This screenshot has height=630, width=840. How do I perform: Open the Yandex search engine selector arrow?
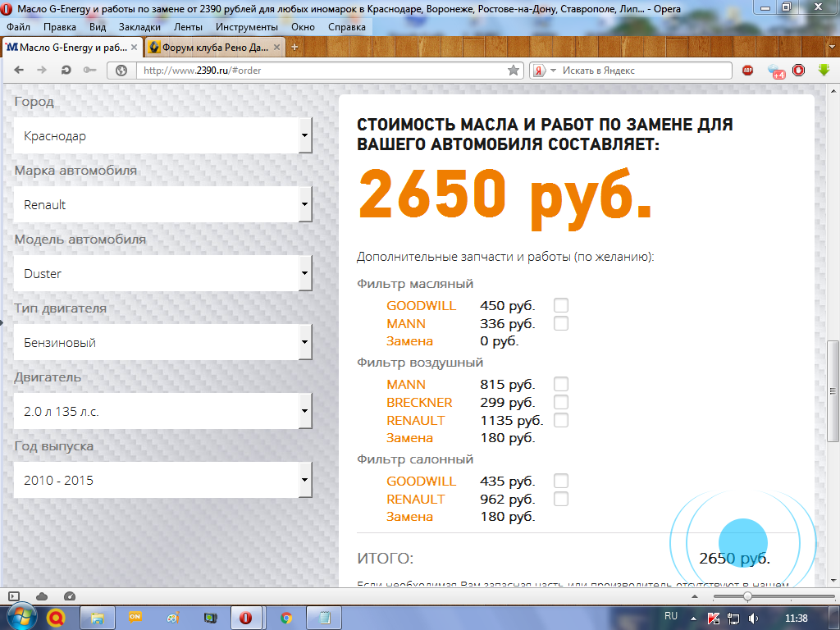tap(554, 71)
